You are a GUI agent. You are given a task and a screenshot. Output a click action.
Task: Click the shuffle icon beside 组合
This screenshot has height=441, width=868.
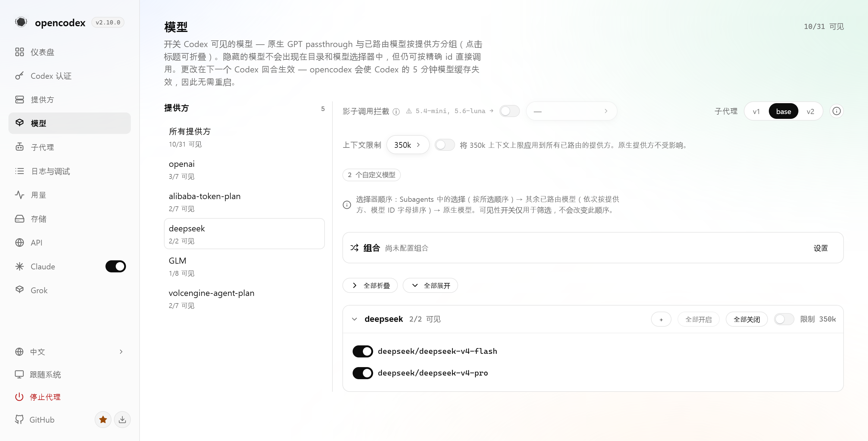point(354,248)
